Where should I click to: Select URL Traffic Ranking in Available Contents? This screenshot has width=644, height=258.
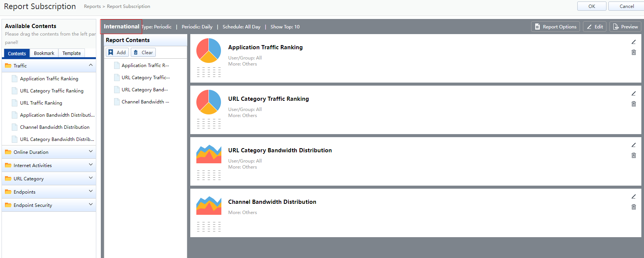tap(41, 103)
